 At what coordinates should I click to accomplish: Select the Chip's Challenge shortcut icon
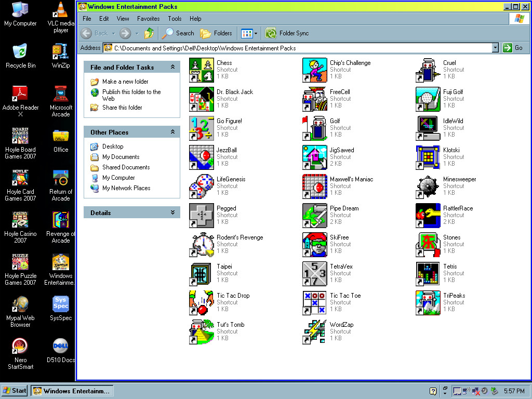pos(315,70)
